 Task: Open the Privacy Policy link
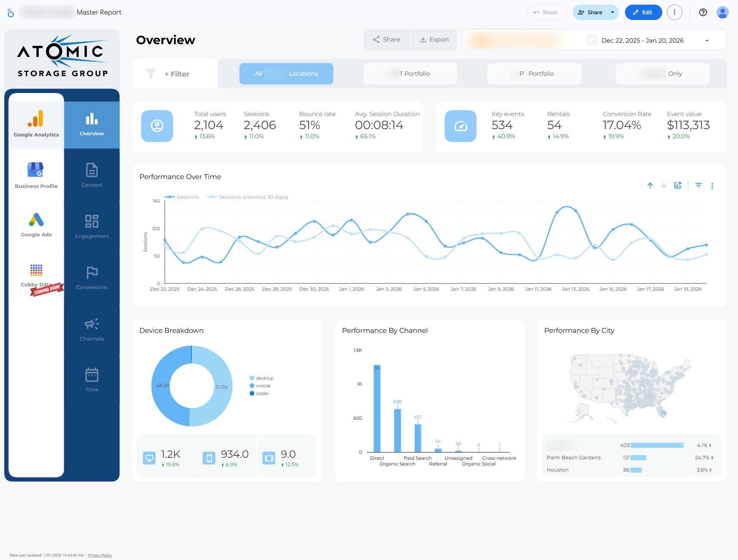pos(100,555)
